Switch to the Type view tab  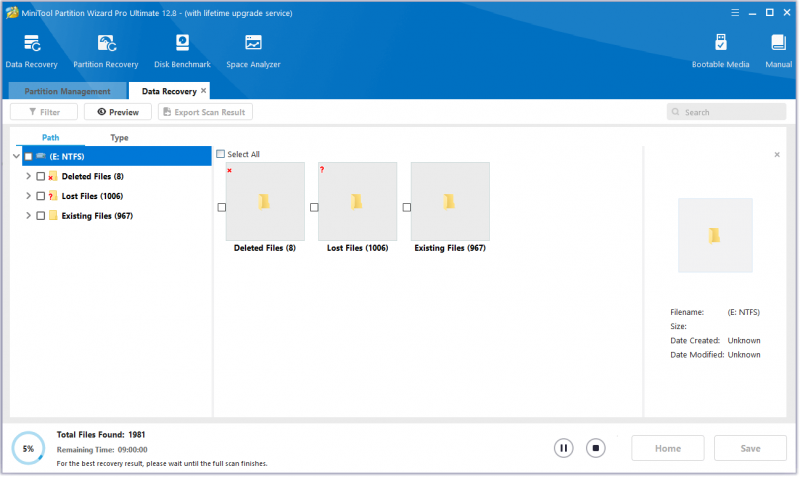[x=119, y=138]
